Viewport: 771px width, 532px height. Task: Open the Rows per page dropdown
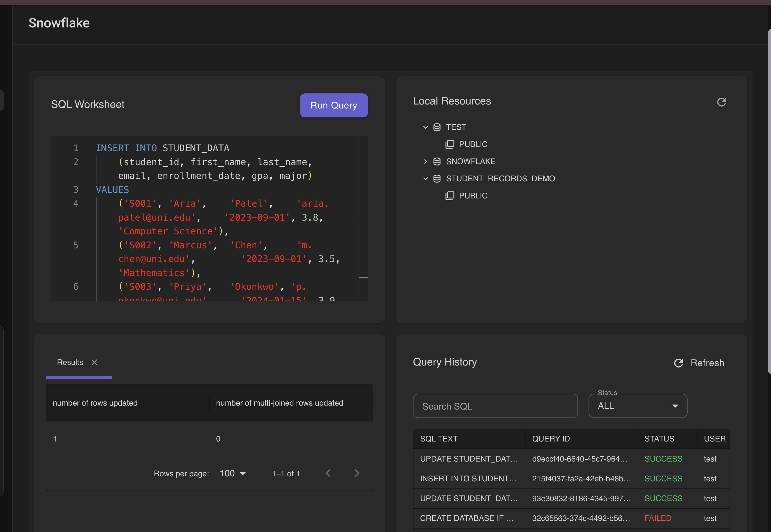233,473
